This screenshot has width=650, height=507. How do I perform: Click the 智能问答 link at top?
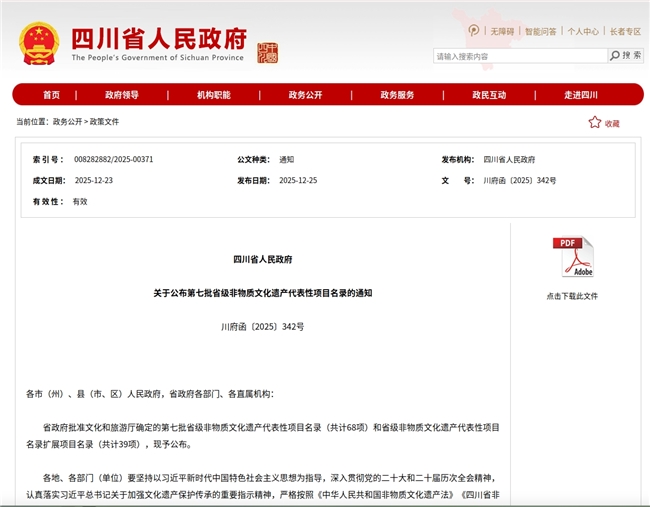[540, 31]
